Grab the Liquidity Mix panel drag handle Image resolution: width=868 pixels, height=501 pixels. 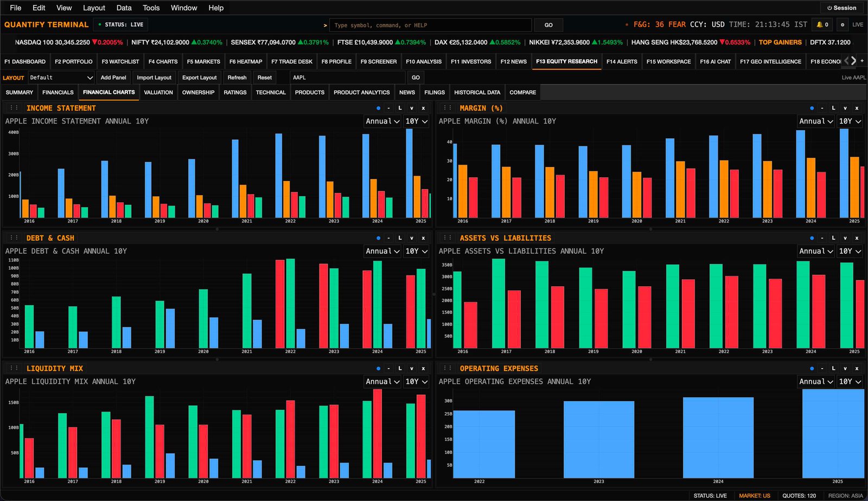tap(14, 368)
